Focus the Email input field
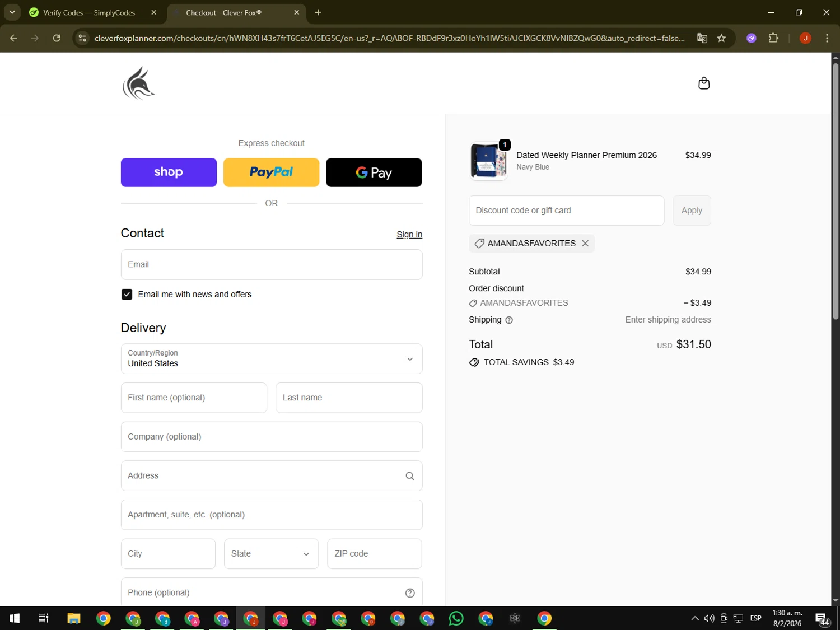840x630 pixels. point(272,264)
